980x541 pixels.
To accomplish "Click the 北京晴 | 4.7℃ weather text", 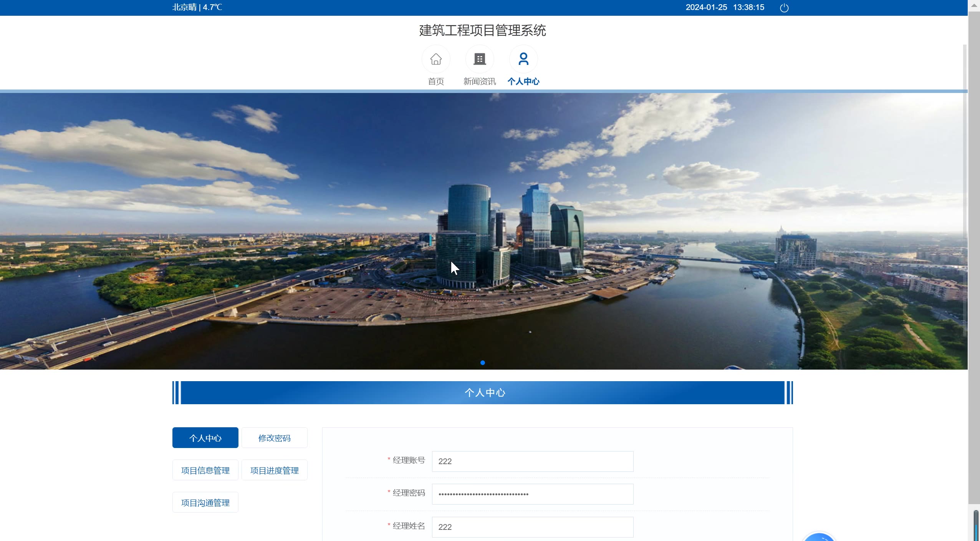I will click(197, 7).
